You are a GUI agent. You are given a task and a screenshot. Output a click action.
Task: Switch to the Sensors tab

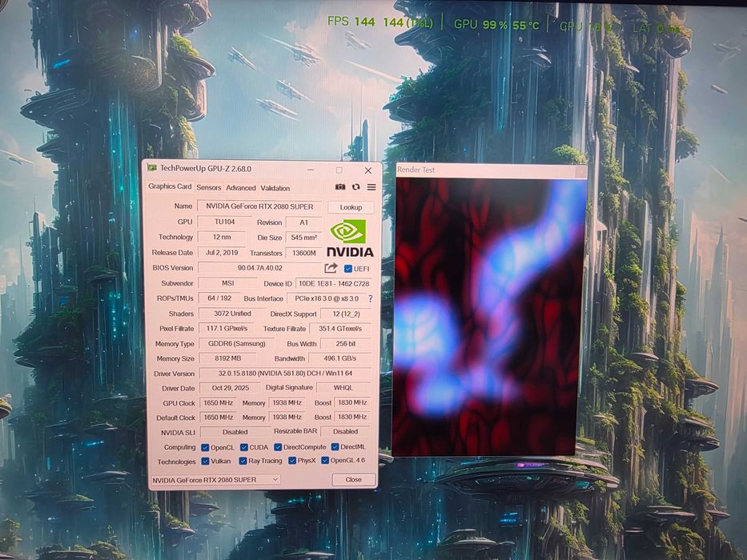tap(209, 188)
